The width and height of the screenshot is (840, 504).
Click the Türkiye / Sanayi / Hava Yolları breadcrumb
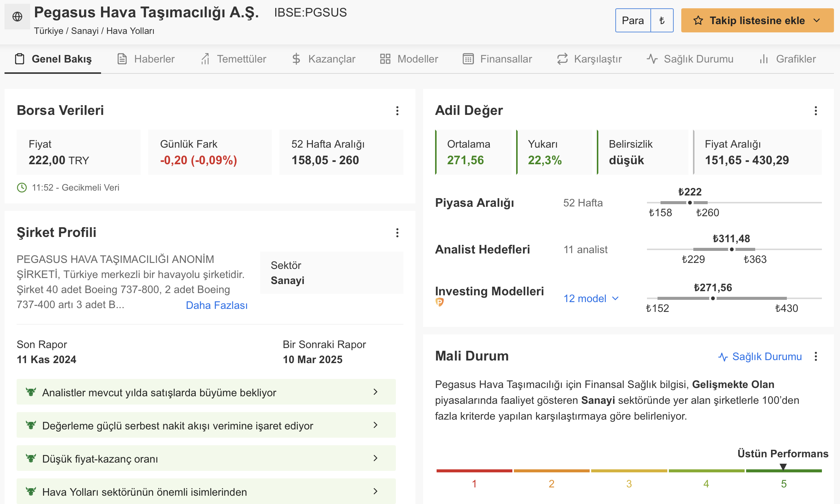tap(94, 31)
